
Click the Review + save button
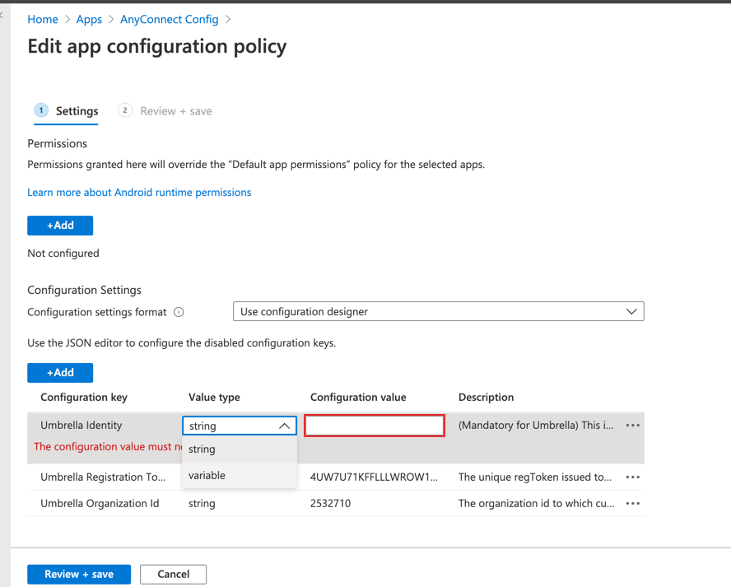[79, 574]
